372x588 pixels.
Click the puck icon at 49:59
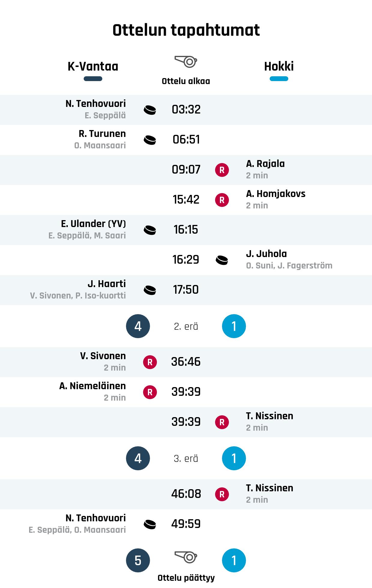pos(150,524)
